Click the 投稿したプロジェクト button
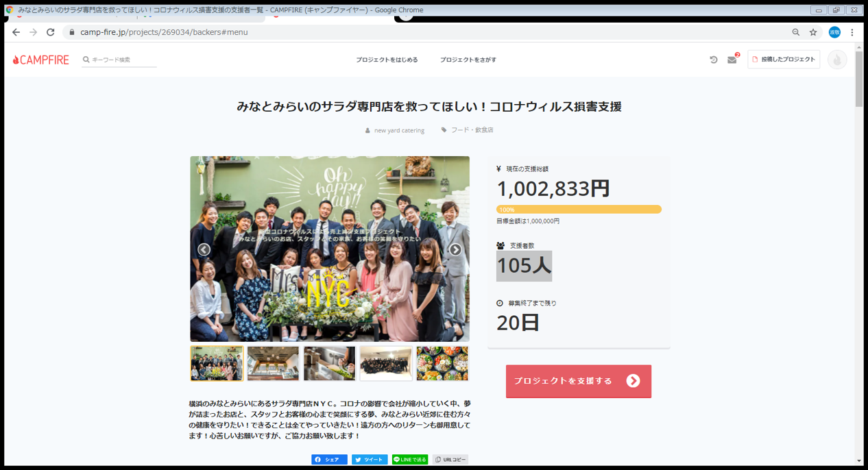The image size is (868, 470). click(784, 60)
